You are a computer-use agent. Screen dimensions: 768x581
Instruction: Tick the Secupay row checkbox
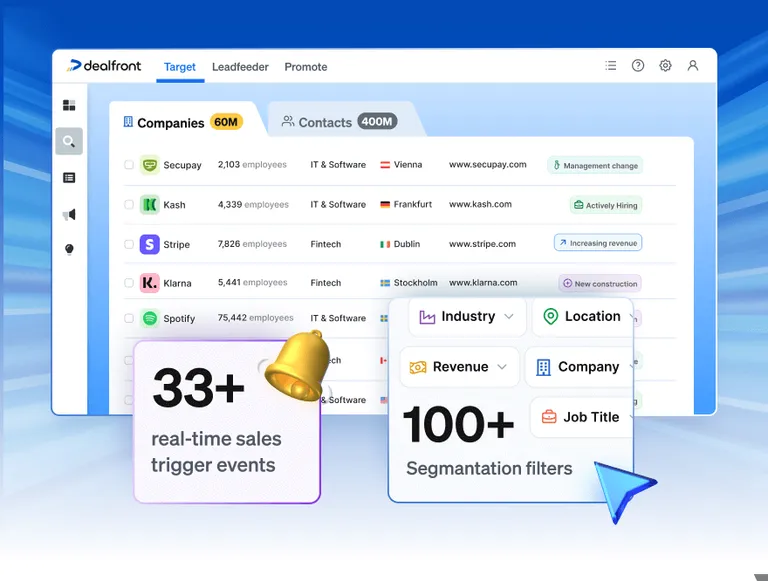click(x=129, y=165)
